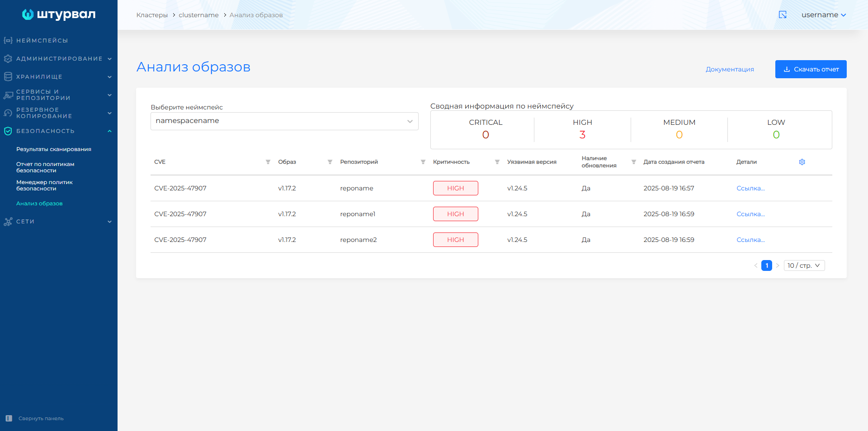The height and width of the screenshot is (431, 868).
Task: Click the Скачать отчет button
Action: tap(811, 69)
